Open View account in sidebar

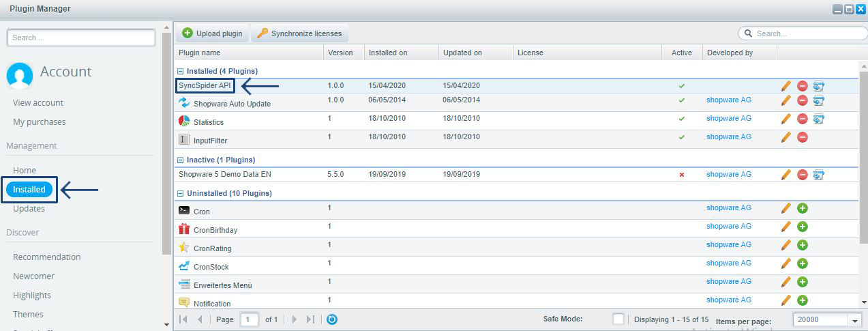point(38,103)
